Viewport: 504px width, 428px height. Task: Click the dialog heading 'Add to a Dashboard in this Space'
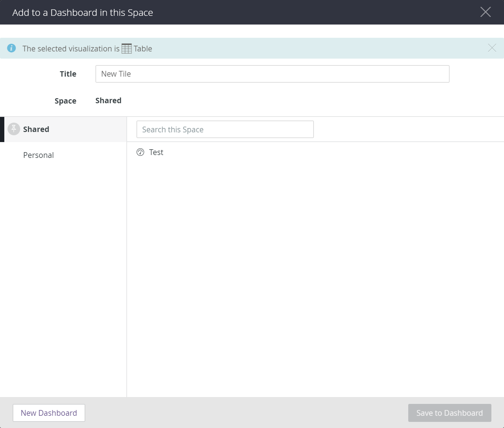[83, 13]
